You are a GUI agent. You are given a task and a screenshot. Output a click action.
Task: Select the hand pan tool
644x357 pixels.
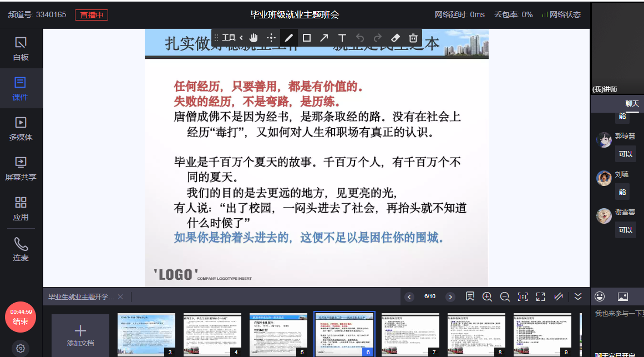(253, 38)
